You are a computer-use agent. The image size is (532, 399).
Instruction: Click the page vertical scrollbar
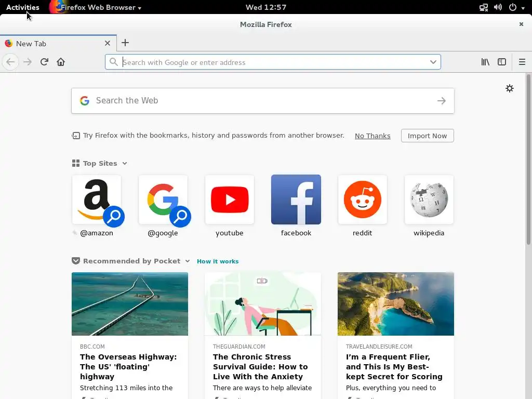pos(528,159)
